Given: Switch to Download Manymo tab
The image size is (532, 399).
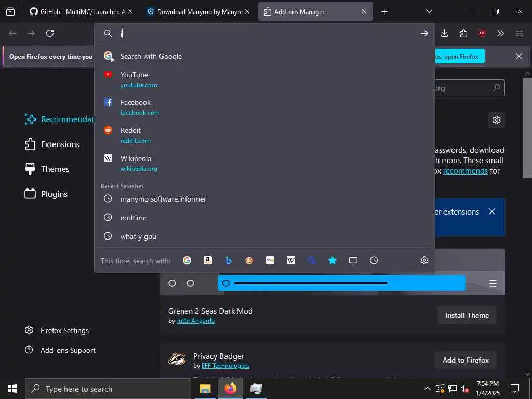Looking at the screenshot, I should pos(198,11).
